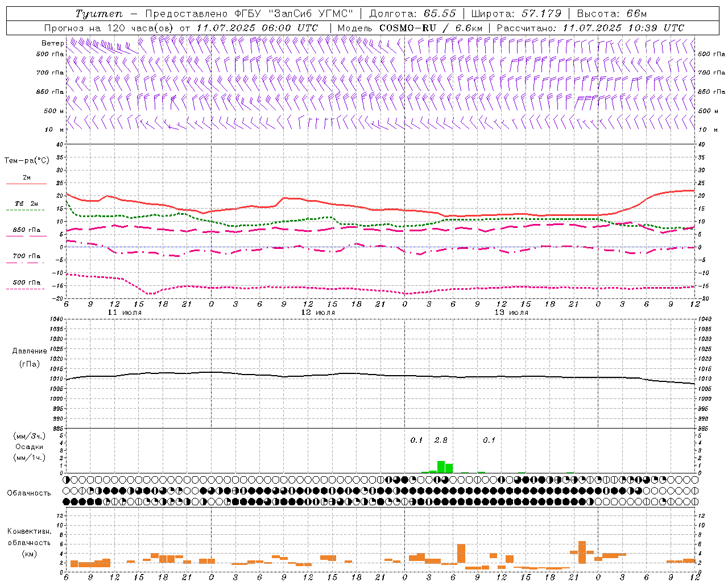Screen dimensions: 728x582
Task: Click the 850 гПа temperature legend entry
Action: click(26, 232)
